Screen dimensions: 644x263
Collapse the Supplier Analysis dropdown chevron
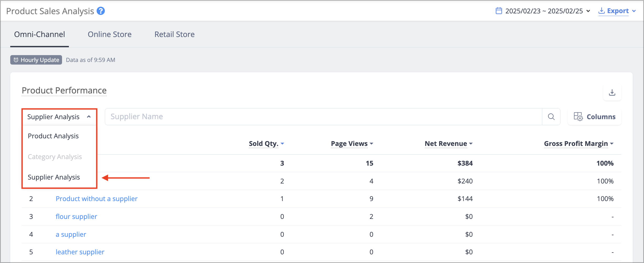[x=89, y=117]
